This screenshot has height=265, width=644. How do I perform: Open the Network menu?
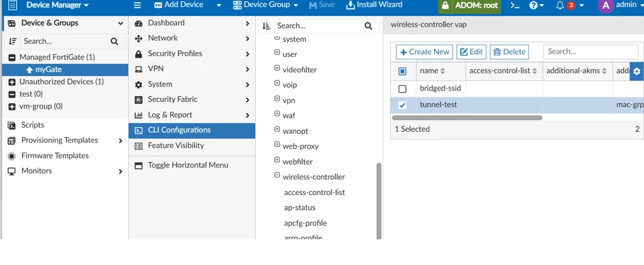click(192, 38)
